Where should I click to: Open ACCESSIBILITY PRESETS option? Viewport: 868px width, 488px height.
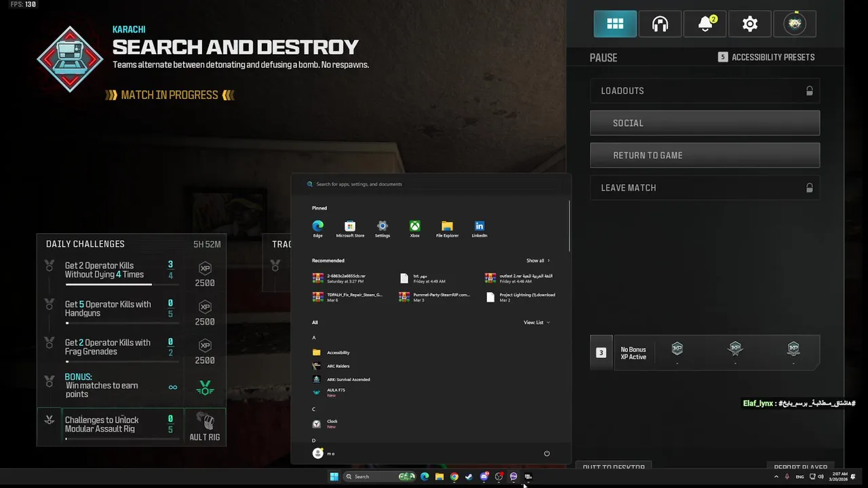766,57
